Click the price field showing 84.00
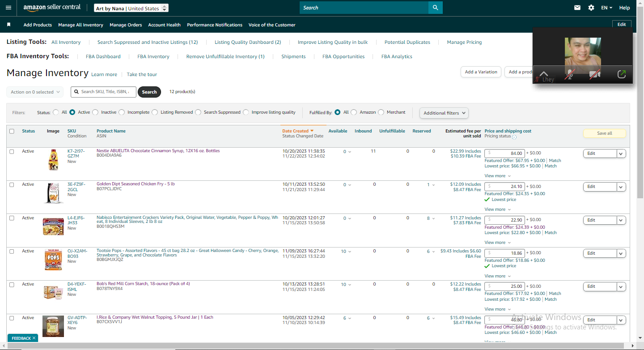The height and width of the screenshot is (350, 644). tap(504, 153)
